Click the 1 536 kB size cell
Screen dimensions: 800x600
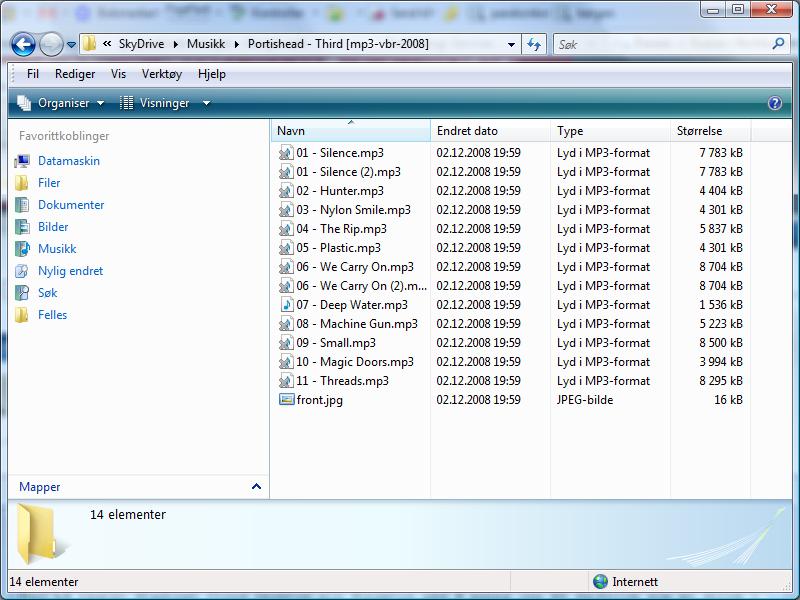tap(720, 305)
